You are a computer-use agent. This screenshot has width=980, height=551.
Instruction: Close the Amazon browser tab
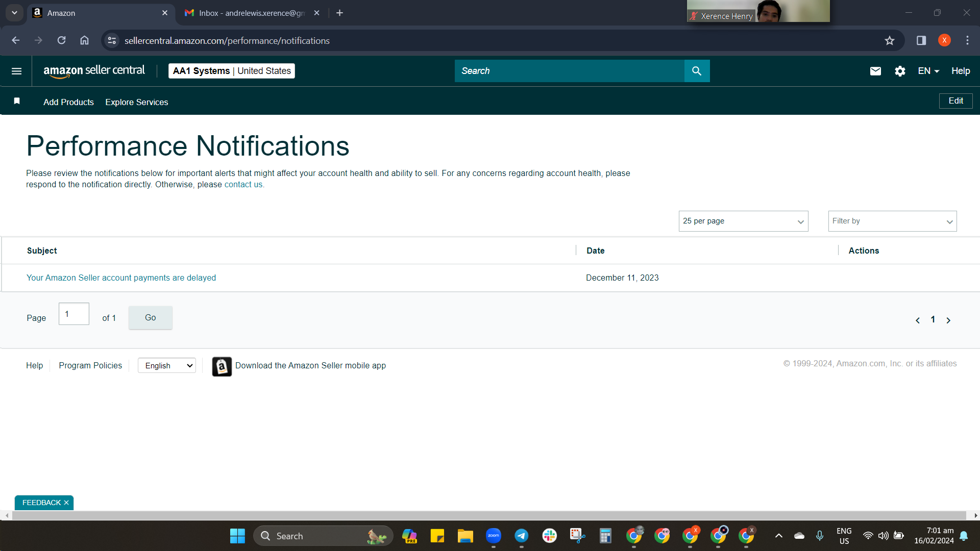165,13
